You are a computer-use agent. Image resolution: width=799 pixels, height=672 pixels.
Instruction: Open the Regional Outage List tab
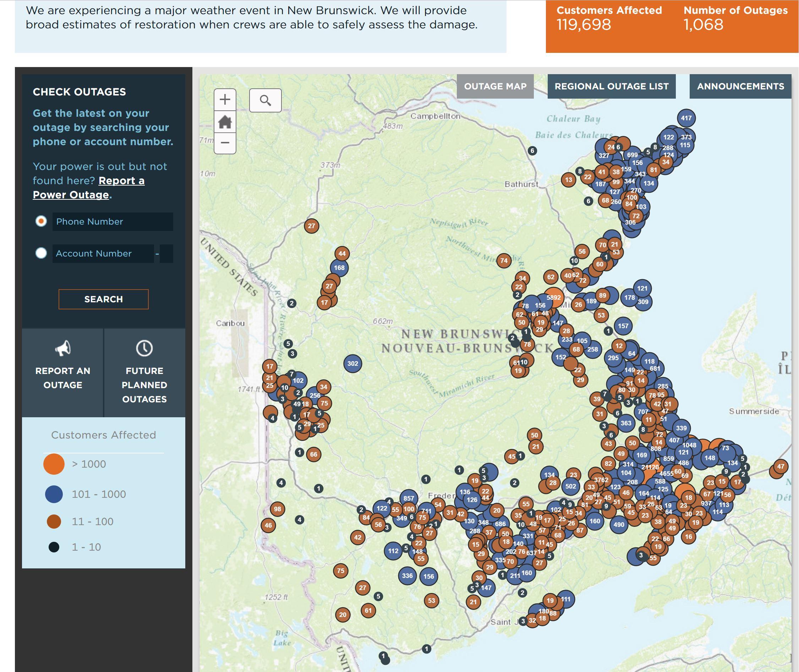point(611,87)
